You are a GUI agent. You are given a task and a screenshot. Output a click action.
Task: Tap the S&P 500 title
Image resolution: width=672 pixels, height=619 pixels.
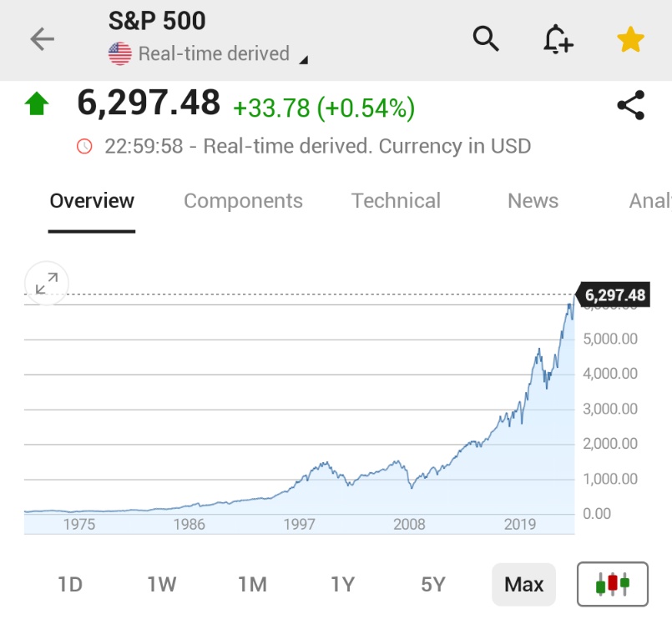[x=157, y=21]
